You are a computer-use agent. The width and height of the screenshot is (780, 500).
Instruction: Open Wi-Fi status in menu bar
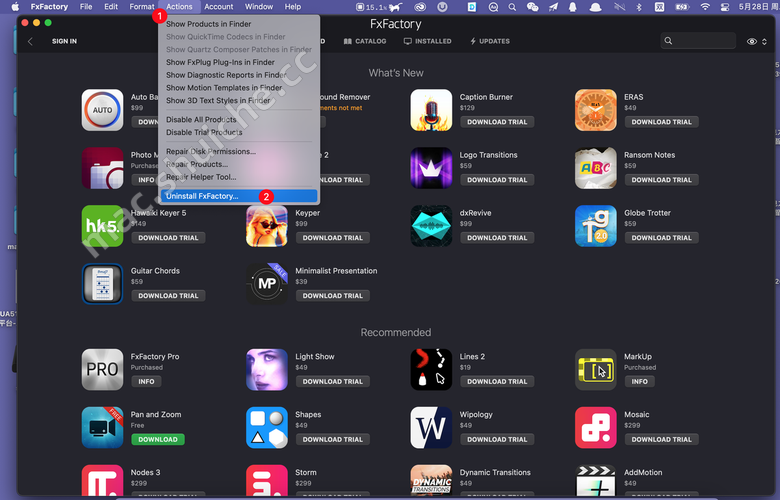tap(705, 7)
